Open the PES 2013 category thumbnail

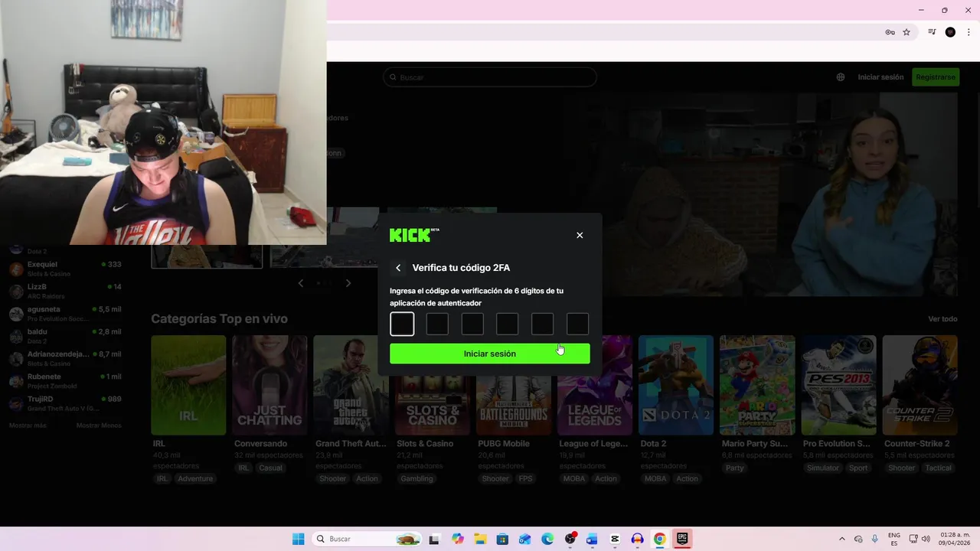click(x=838, y=385)
